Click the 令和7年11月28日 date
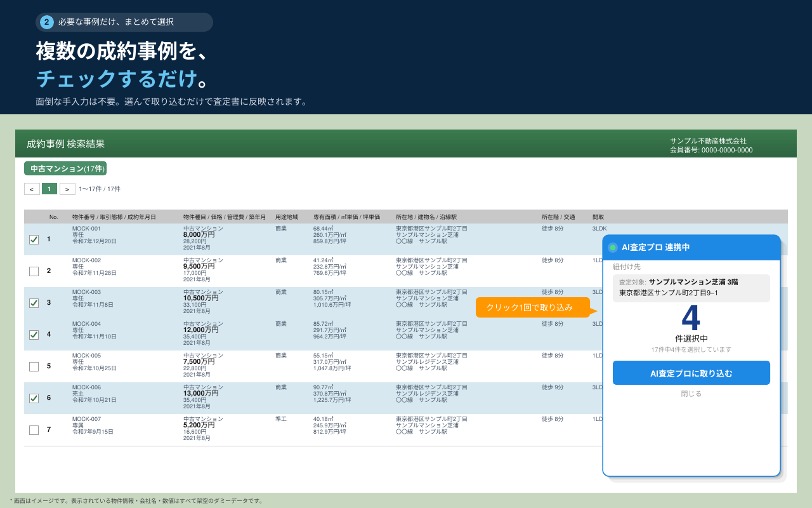 [x=95, y=273]
